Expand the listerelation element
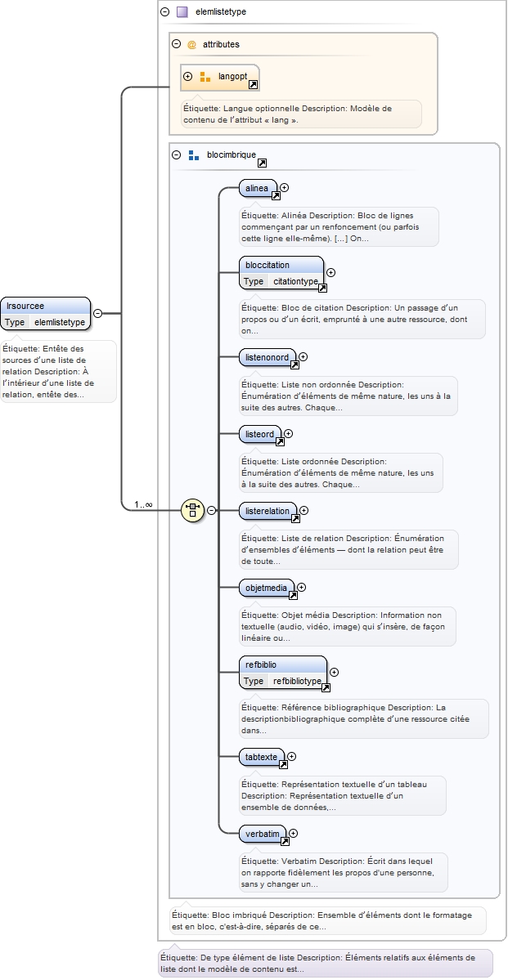Viewport: 508px width, 980px height. coord(304,511)
